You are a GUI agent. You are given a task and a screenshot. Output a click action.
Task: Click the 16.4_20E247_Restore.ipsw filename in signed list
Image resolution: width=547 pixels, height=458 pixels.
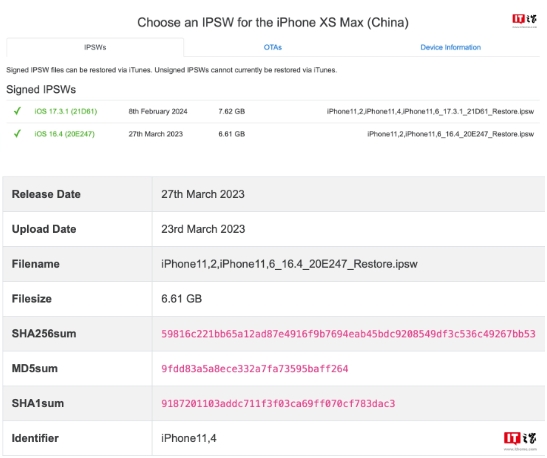pyautogui.click(x=450, y=134)
